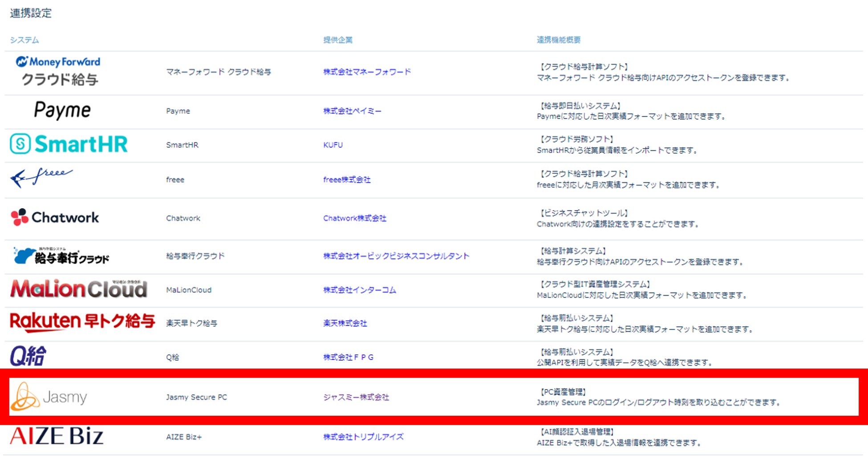Click the 提供企業 column header
868x466 pixels.
[x=338, y=40]
